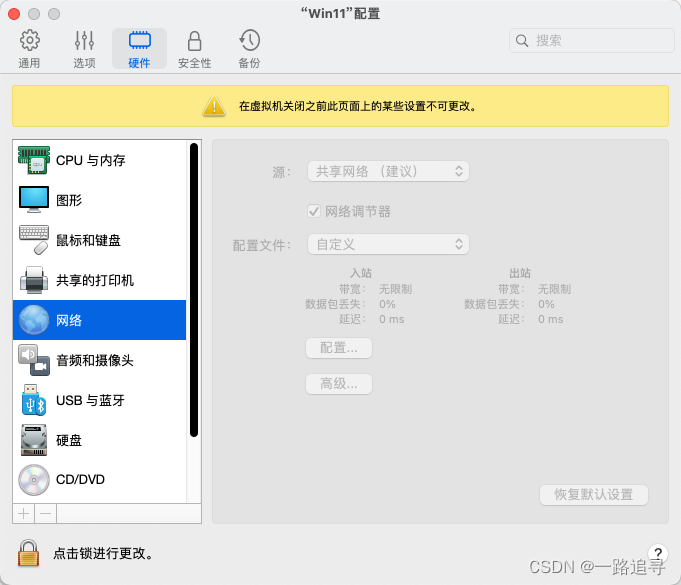Toggle the 网络调节器 checkbox
This screenshot has width=681, height=585.
(x=314, y=211)
